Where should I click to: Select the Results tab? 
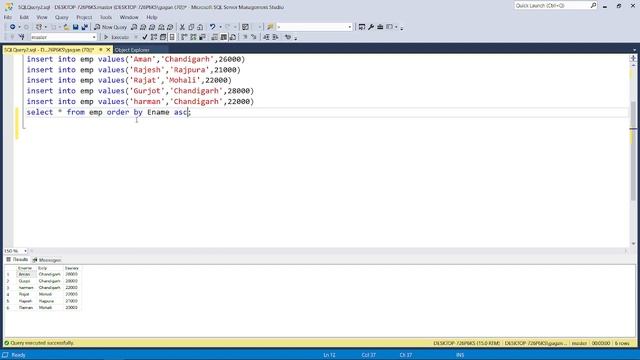(x=17, y=260)
